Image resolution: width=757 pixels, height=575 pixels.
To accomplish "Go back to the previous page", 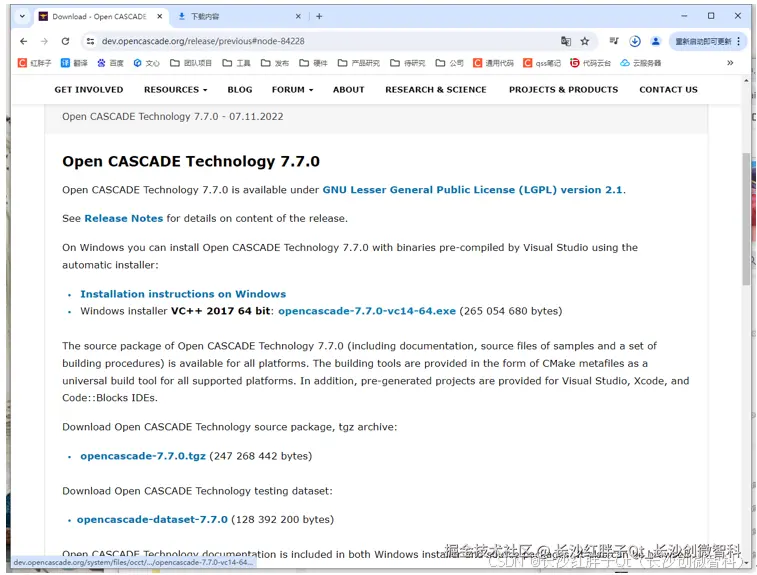I will pyautogui.click(x=23, y=41).
